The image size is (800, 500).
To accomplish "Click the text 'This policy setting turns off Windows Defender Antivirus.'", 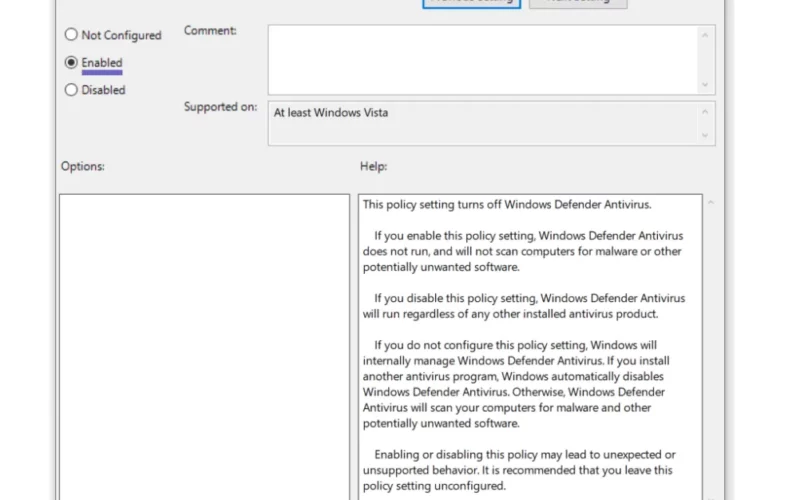I will pos(507,205).
